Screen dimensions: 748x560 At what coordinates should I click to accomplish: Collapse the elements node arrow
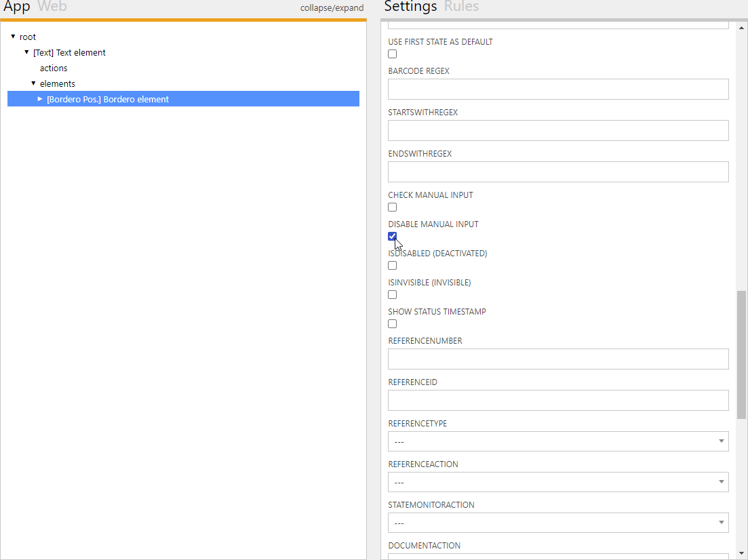pyautogui.click(x=33, y=83)
